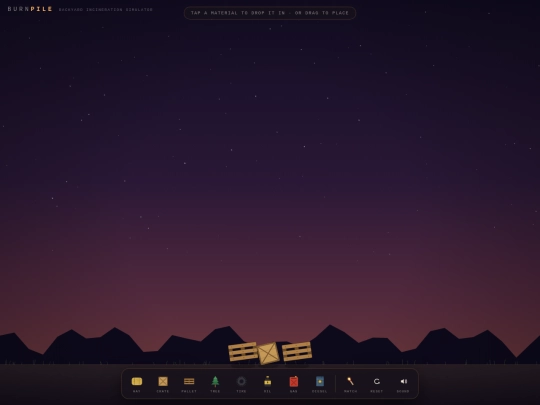The height and width of the screenshot is (405, 540).
Task: Choose the Tire material
Action: point(241,384)
